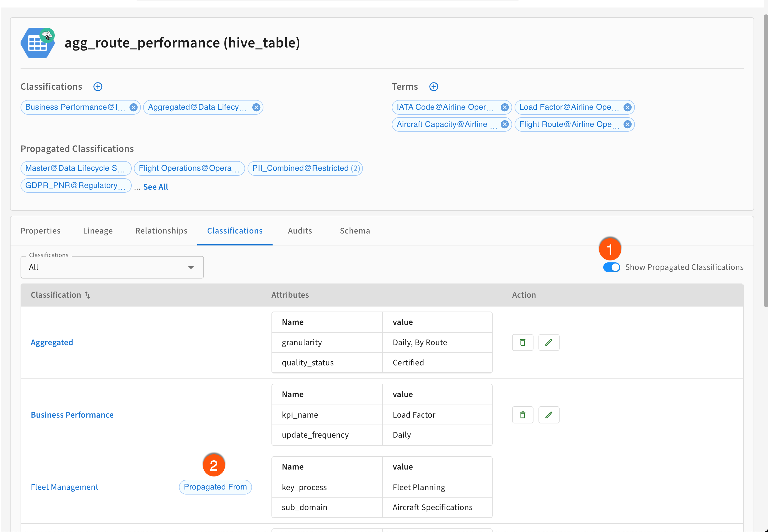Expand propagated classifications with See All
Viewport: 768px width, 532px height.
[155, 187]
